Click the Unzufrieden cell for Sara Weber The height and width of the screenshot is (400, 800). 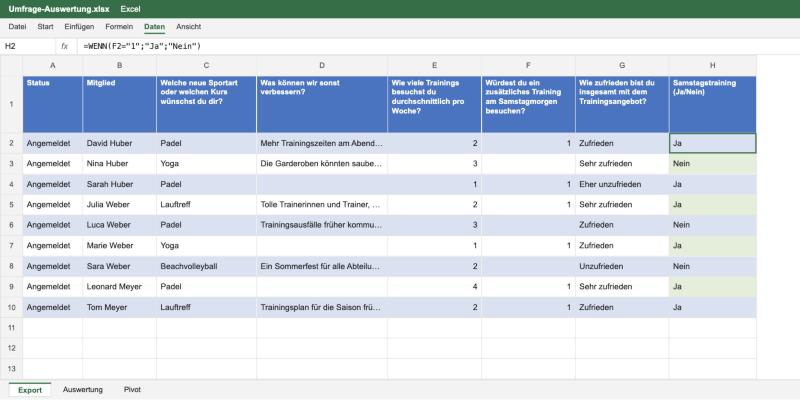tap(622, 266)
